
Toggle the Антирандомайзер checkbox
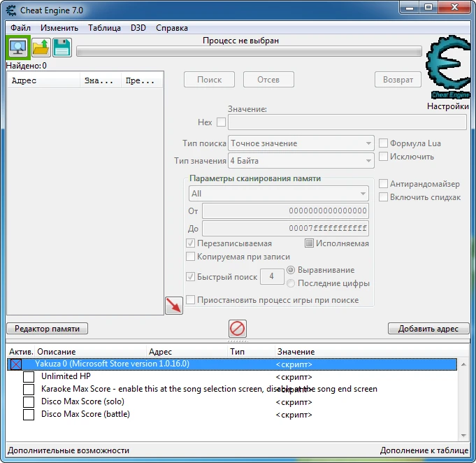click(x=383, y=183)
